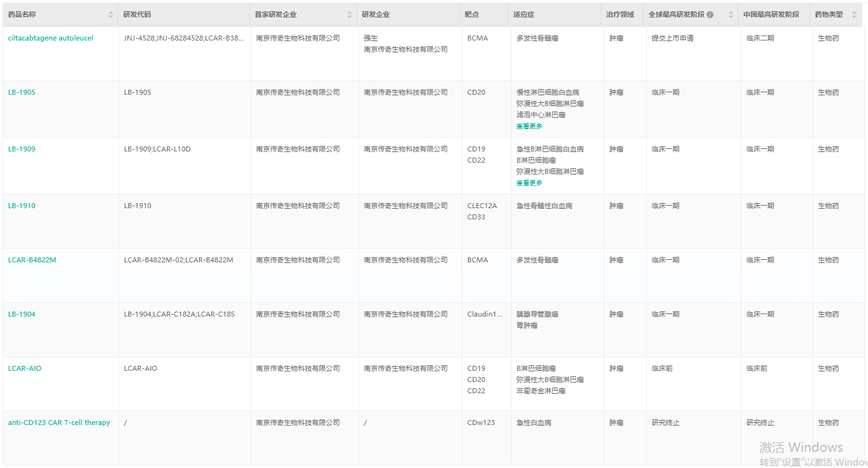Open the LB-1905 drug name link

coord(22,92)
